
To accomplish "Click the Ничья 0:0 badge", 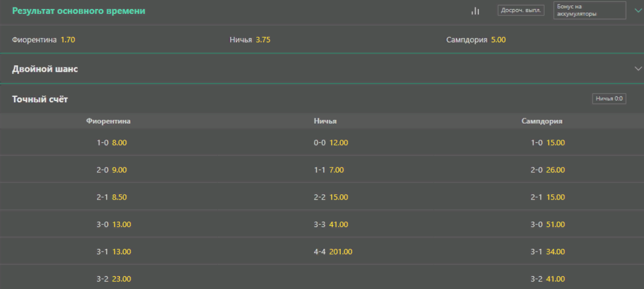I will pos(609,99).
